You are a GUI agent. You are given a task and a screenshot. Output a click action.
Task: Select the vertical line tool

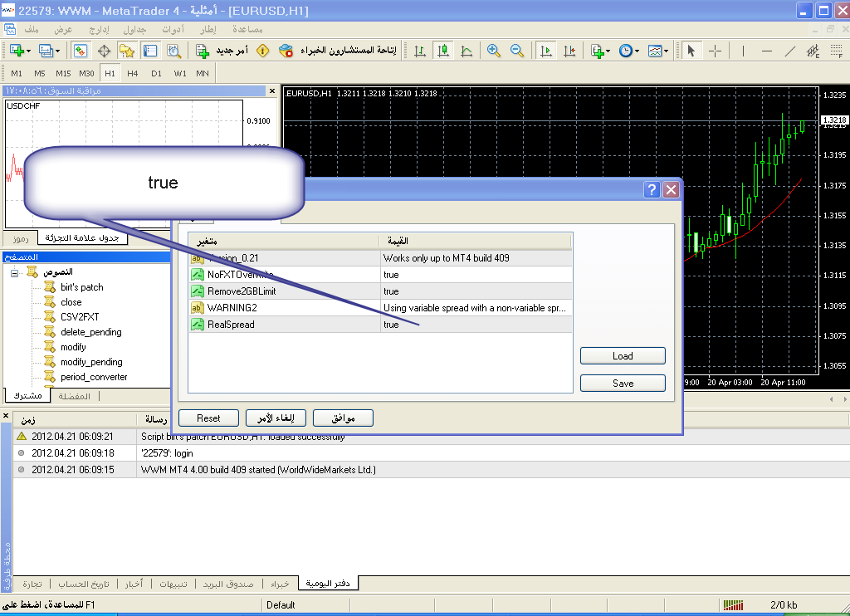point(743,51)
